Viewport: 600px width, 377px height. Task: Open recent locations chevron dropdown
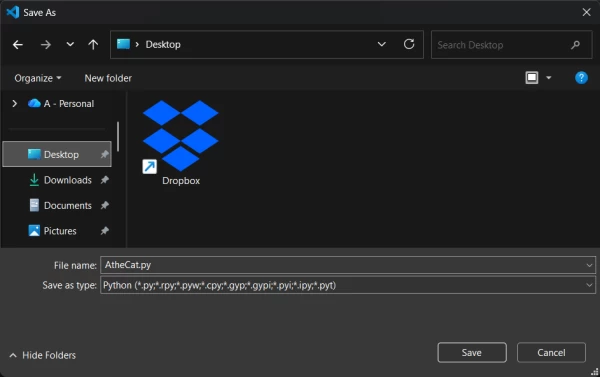coord(70,44)
